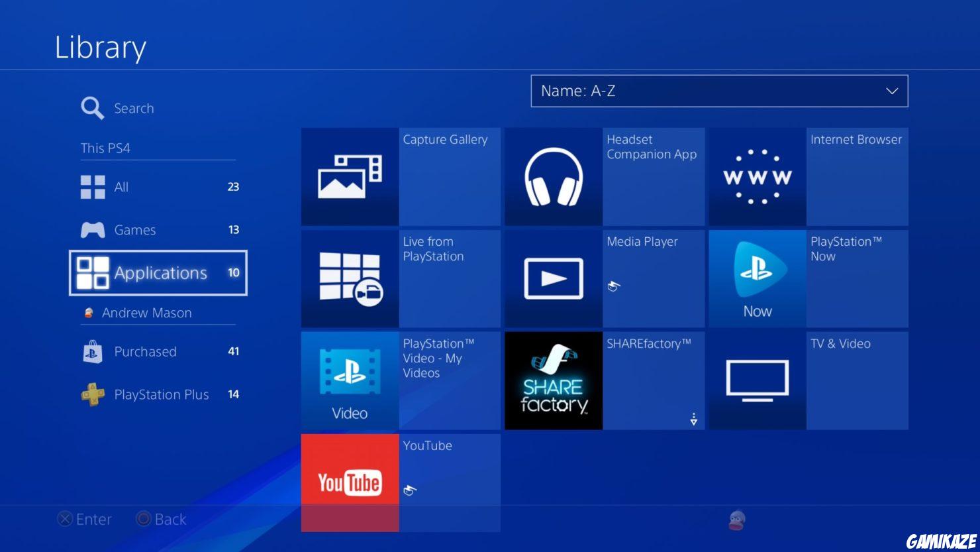This screenshot has height=552, width=980.
Task: Click the Search magnifier icon
Action: pos(92,107)
